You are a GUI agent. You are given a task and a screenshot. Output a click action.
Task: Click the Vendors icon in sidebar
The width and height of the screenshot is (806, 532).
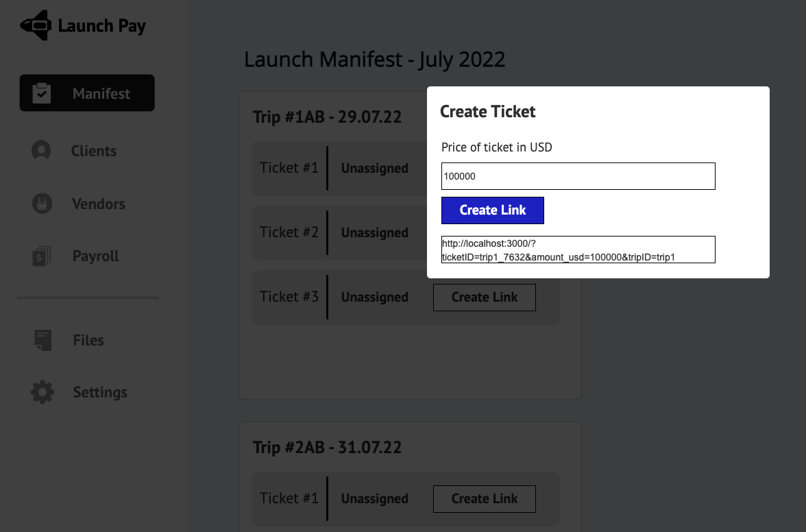pos(42,204)
